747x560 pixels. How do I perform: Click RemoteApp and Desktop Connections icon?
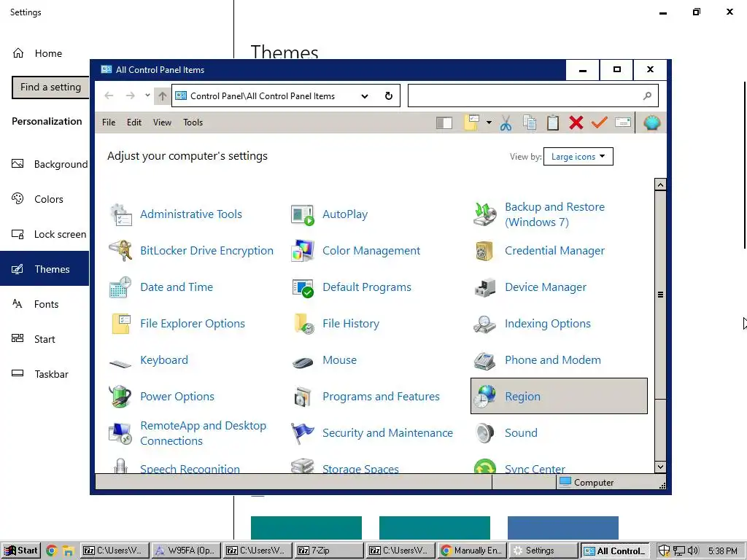(x=121, y=433)
